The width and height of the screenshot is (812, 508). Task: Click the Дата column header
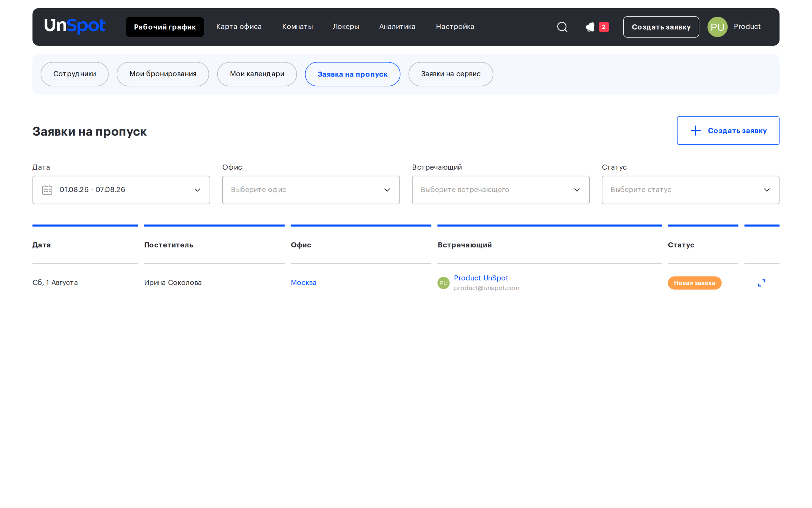click(x=42, y=245)
